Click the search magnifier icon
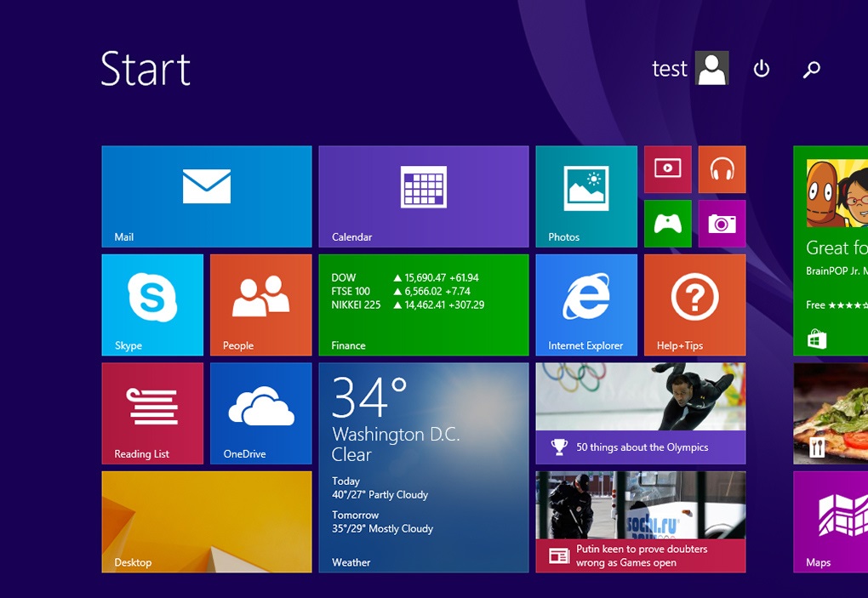This screenshot has height=598, width=868. pos(812,69)
